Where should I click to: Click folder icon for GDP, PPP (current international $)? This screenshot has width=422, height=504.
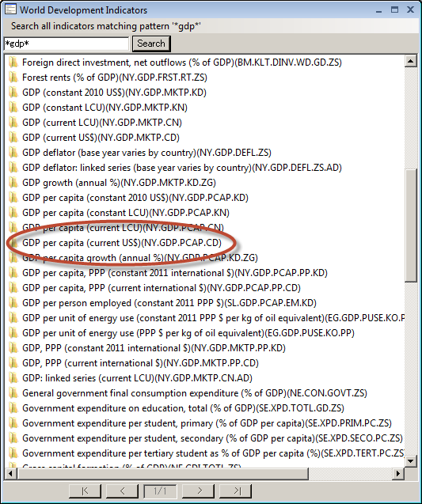point(13,363)
